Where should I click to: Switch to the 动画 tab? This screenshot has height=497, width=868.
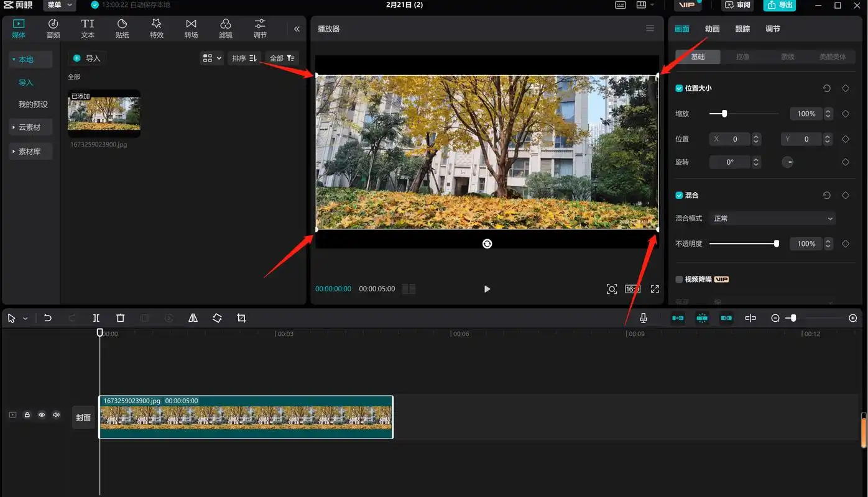click(x=712, y=29)
